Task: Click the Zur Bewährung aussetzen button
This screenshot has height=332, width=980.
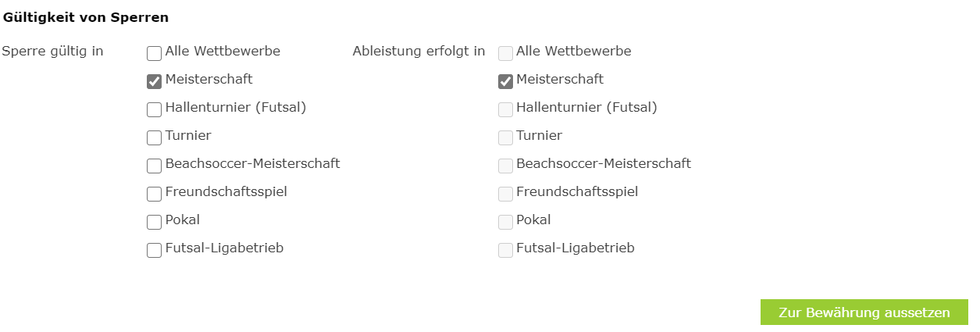Action: (864, 312)
